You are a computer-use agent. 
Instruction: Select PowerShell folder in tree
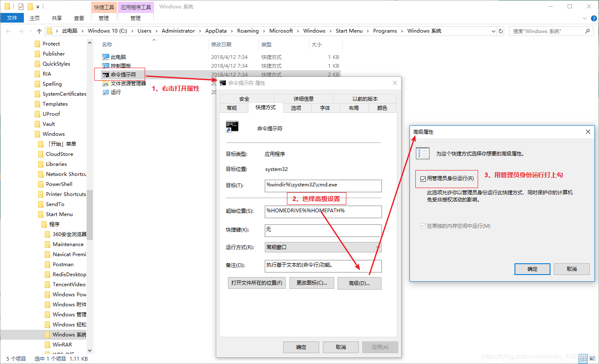coord(59,184)
